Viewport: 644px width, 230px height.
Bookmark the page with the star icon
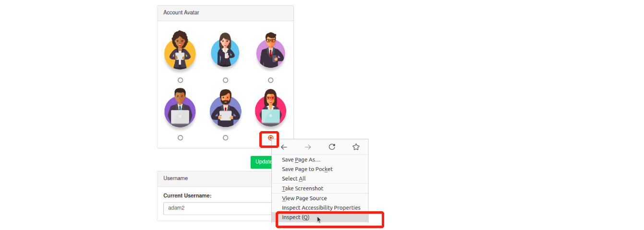tap(356, 147)
